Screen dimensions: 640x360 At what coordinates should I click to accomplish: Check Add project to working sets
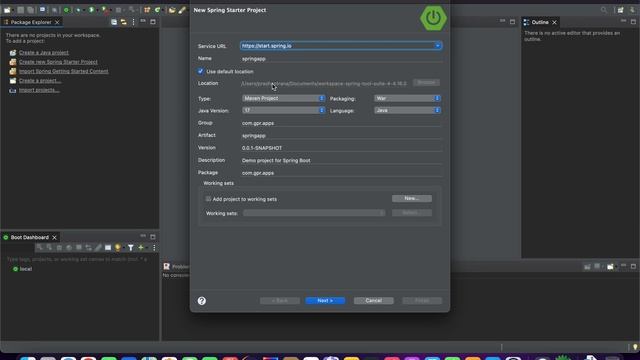(x=208, y=199)
